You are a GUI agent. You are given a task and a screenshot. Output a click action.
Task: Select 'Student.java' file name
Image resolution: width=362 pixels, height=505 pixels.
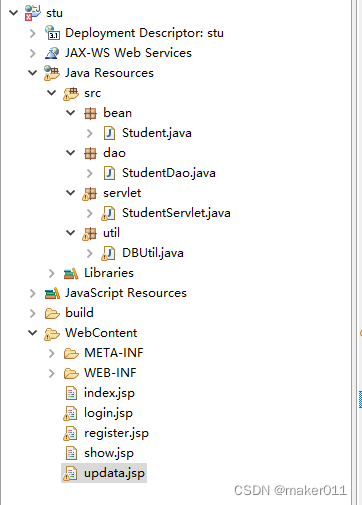point(157,133)
